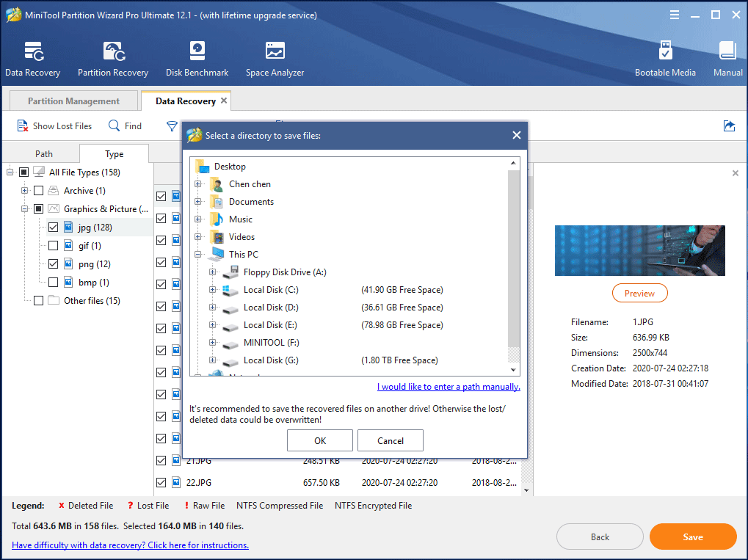Switch to the Path tab
748x560 pixels.
coord(44,154)
